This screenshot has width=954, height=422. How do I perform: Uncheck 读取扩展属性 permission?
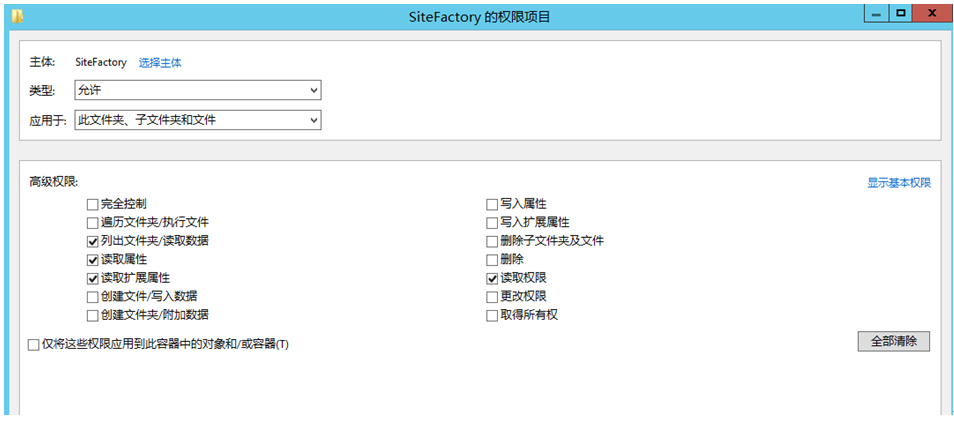point(93,278)
